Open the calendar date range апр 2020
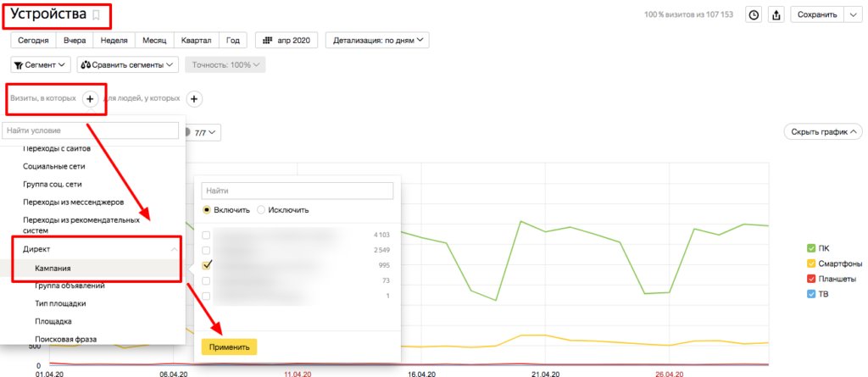The height and width of the screenshot is (377, 868). coord(287,41)
